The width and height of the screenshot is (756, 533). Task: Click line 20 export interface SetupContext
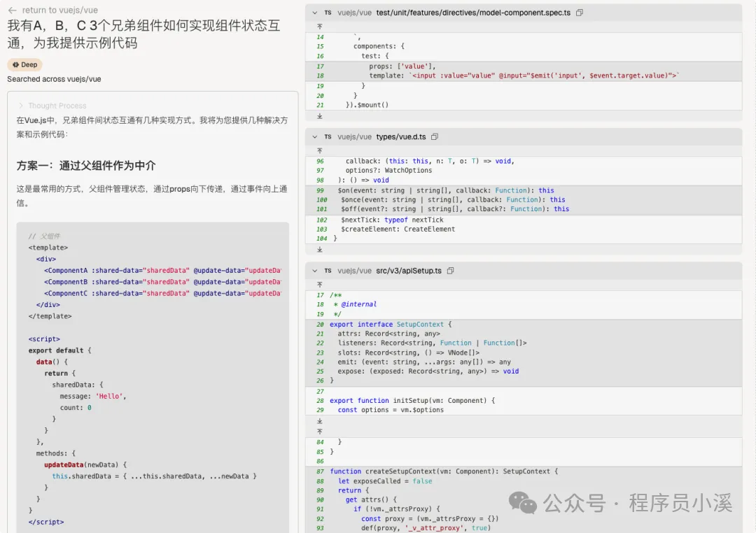391,325
